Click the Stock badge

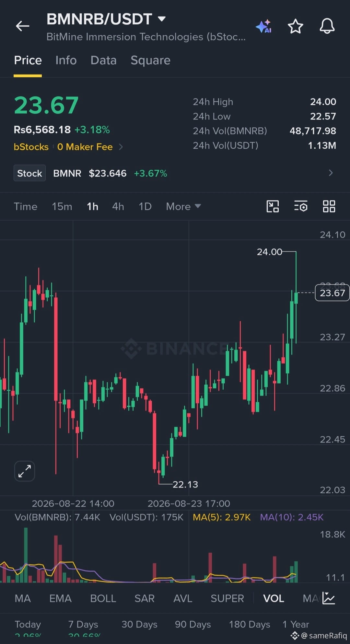tap(29, 173)
